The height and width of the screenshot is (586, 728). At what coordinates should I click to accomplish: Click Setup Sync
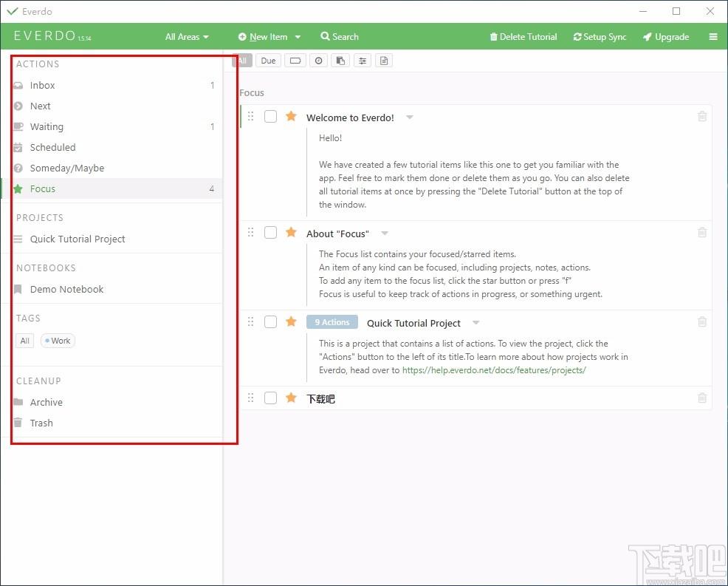point(600,37)
